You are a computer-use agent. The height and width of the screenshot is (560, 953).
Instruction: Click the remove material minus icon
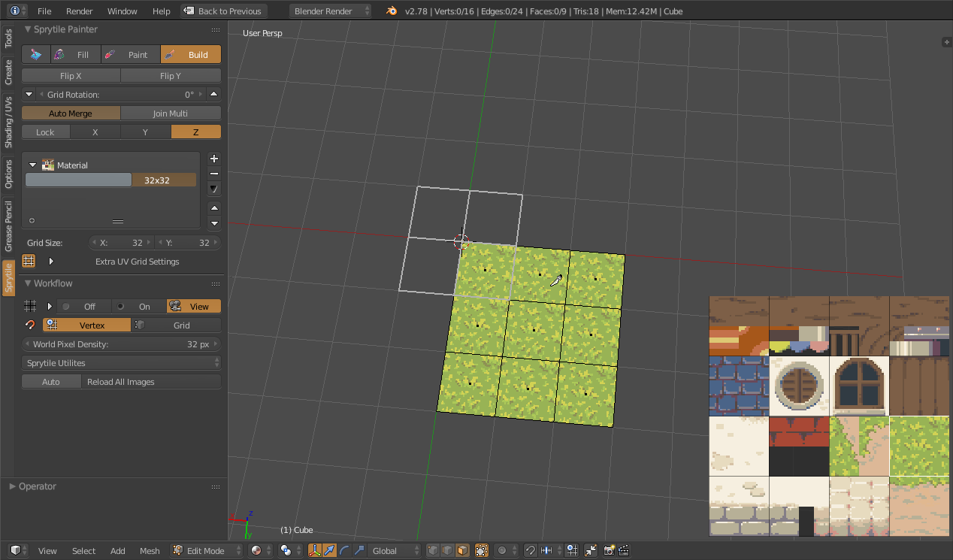[x=214, y=174]
